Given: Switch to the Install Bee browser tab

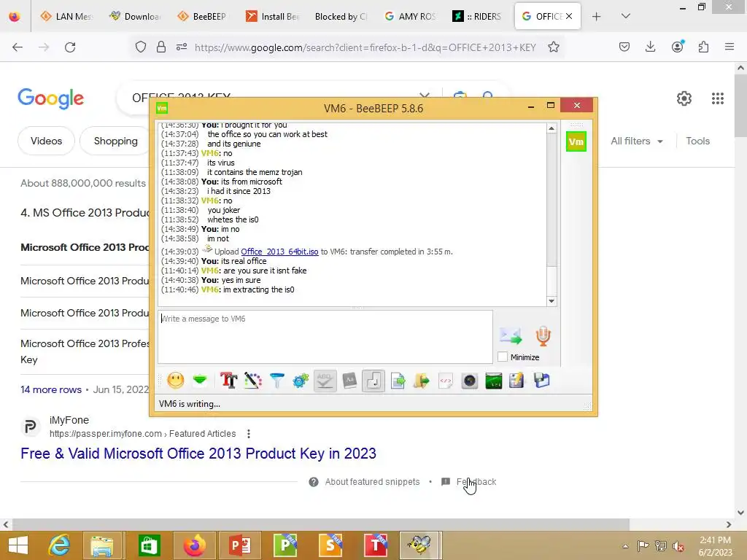Looking at the screenshot, I should click(x=272, y=16).
